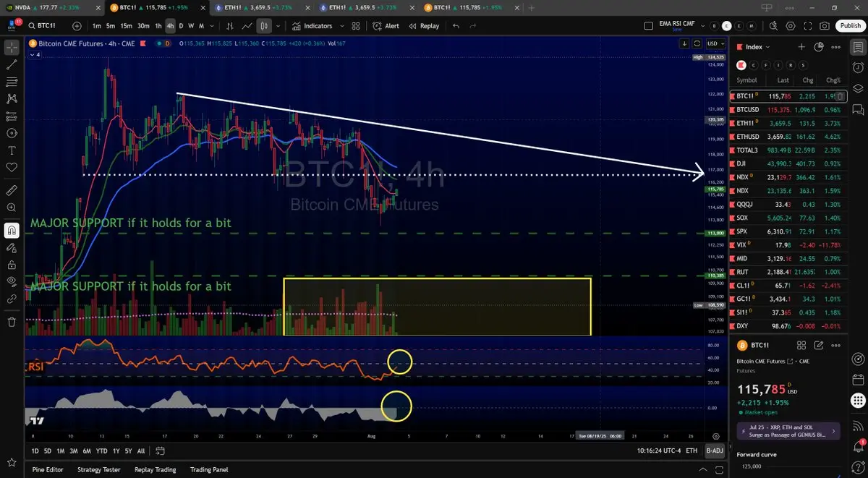Click the add symbol plus button
Image resolution: width=868 pixels, height=478 pixels.
[77, 26]
